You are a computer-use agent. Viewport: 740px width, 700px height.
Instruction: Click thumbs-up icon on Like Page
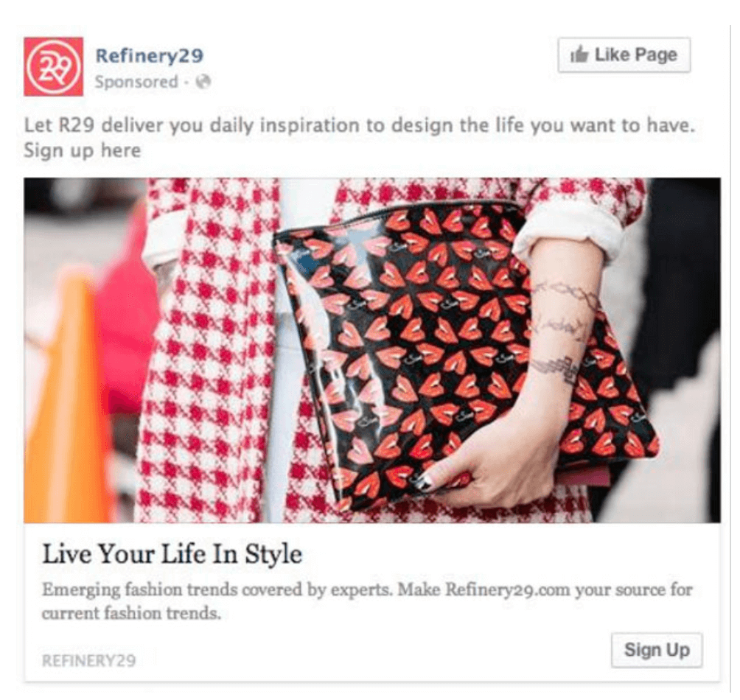579,55
